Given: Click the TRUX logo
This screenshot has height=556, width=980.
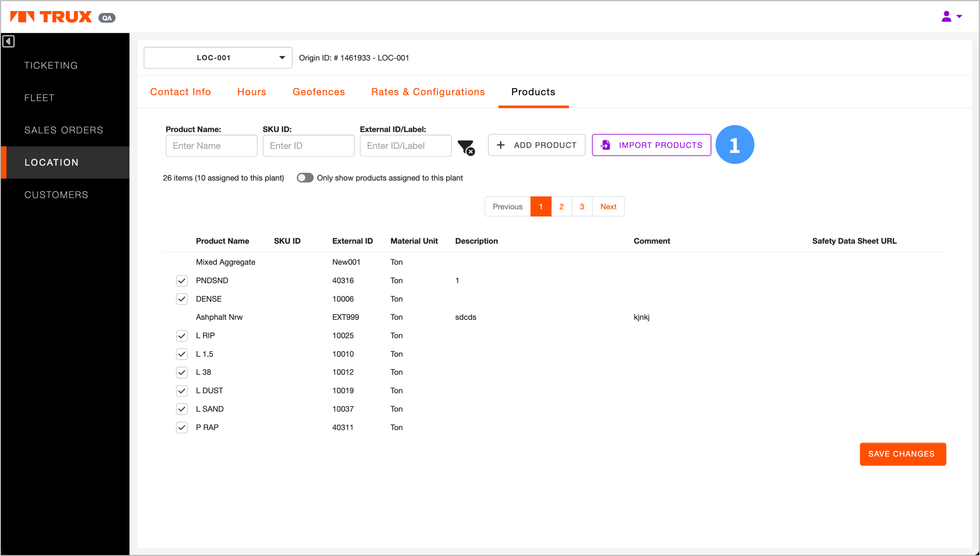Looking at the screenshot, I should coord(51,17).
